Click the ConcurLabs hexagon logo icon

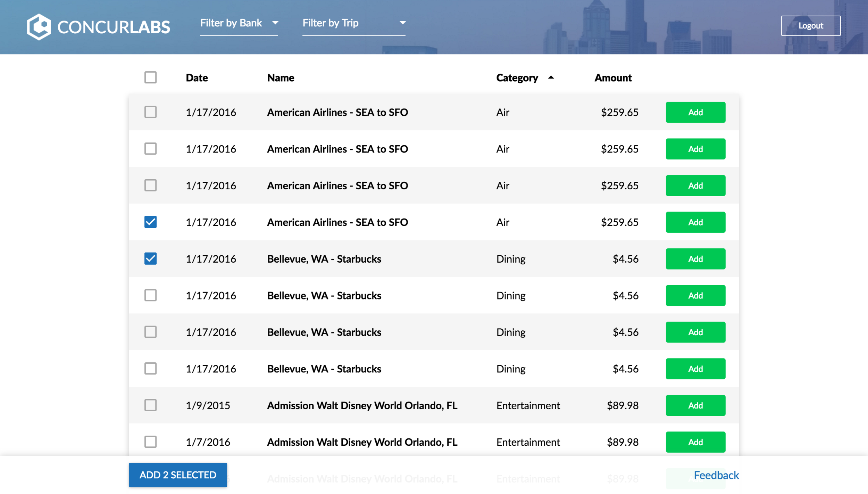[39, 27]
